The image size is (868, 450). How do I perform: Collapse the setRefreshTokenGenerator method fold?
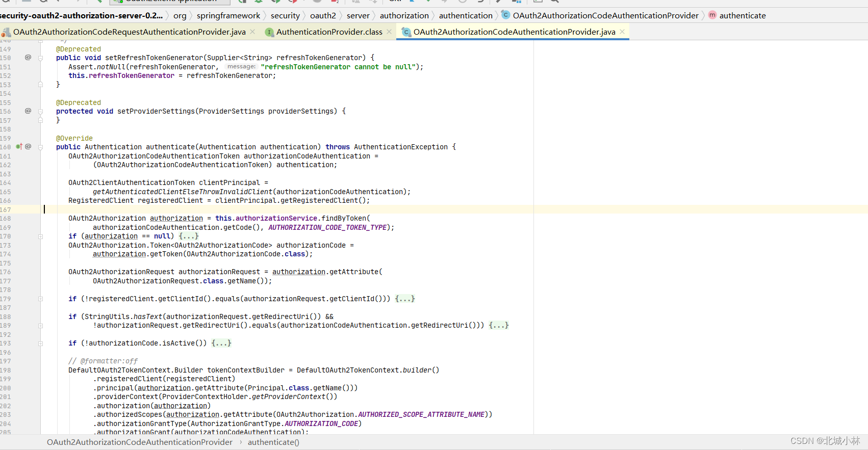click(40, 58)
